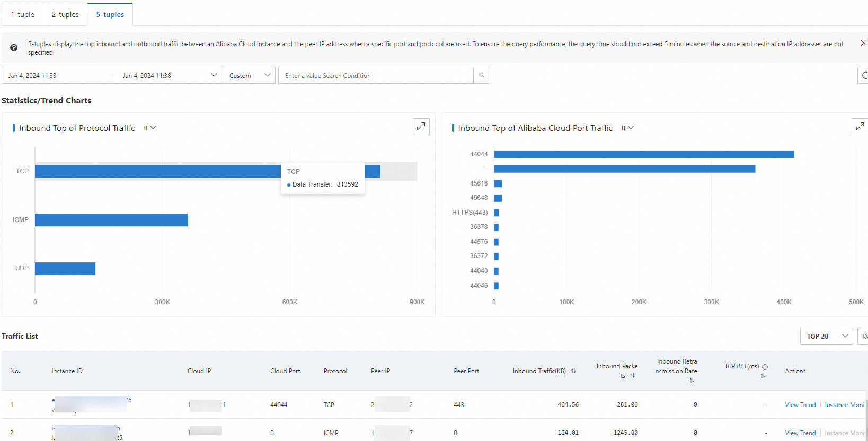The image size is (868, 441).
Task: Click the 281.00 inbound packets value
Action: pos(627,404)
